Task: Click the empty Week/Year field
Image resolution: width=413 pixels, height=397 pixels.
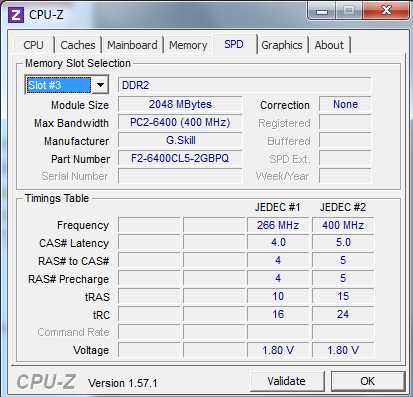Action: tap(345, 176)
